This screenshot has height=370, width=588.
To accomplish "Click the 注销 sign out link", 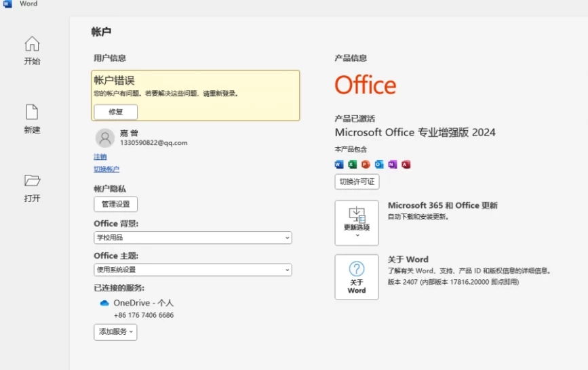I will 100,157.
